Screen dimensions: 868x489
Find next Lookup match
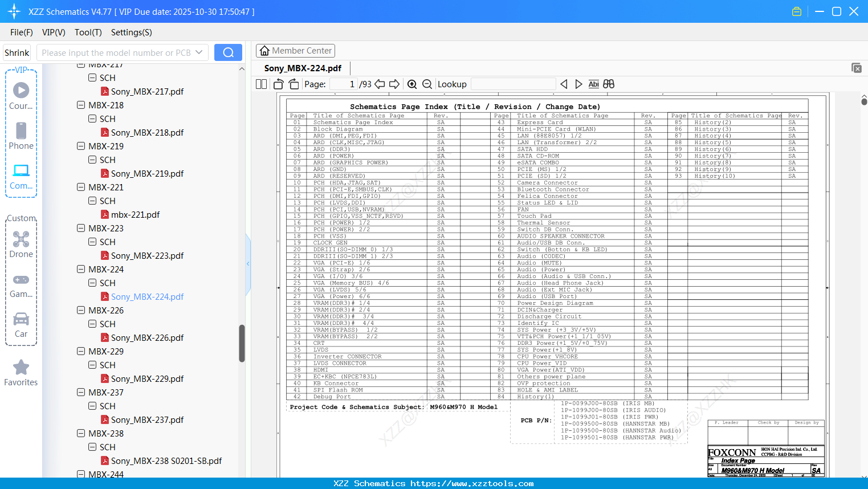tap(578, 84)
